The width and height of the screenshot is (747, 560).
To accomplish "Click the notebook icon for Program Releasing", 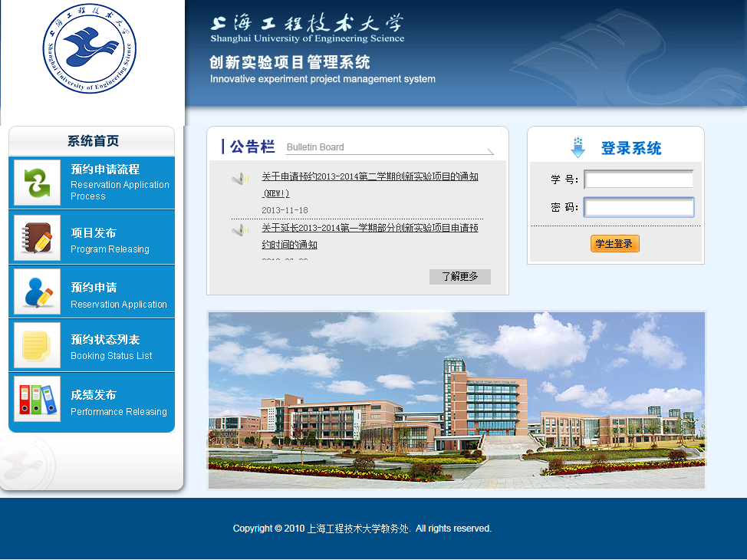I will click(37, 238).
